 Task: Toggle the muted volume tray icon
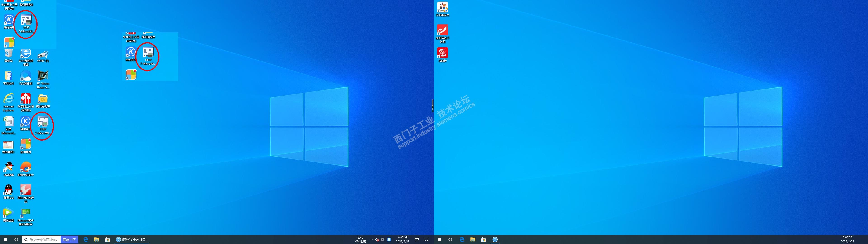pyautogui.click(x=377, y=240)
